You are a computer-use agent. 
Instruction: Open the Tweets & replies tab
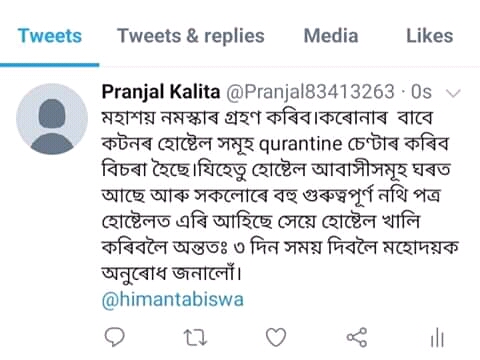click(191, 36)
